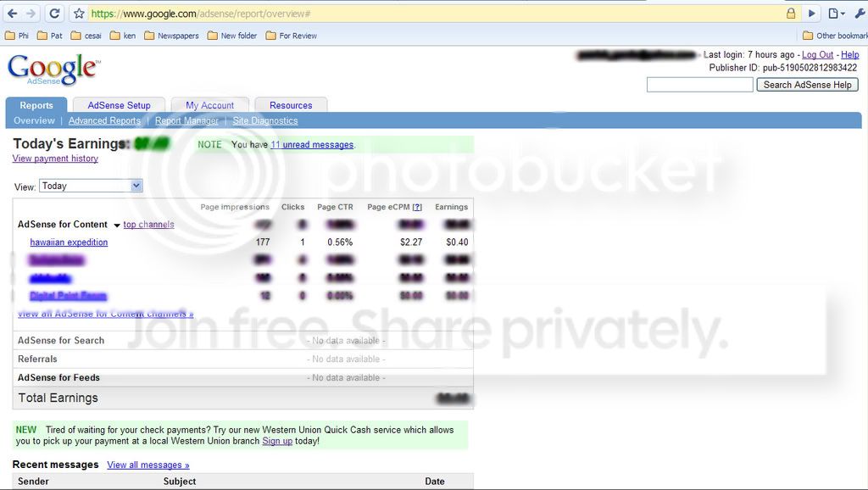This screenshot has width=868, height=490.
Task: Open the Resources tab
Action: (x=291, y=105)
